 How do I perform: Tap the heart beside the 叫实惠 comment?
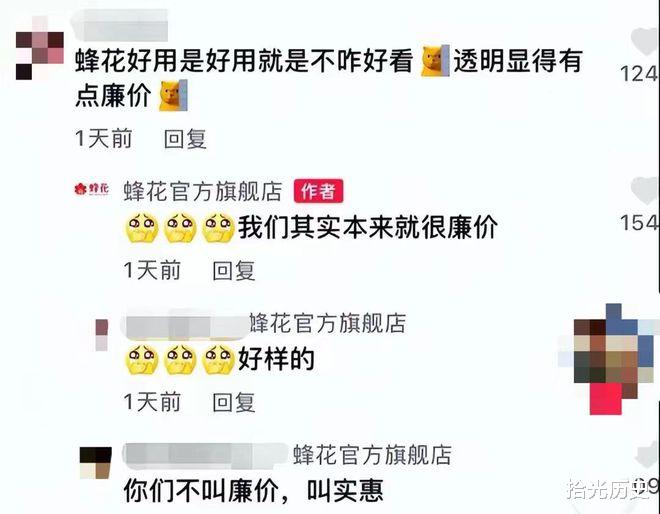tap(647, 455)
